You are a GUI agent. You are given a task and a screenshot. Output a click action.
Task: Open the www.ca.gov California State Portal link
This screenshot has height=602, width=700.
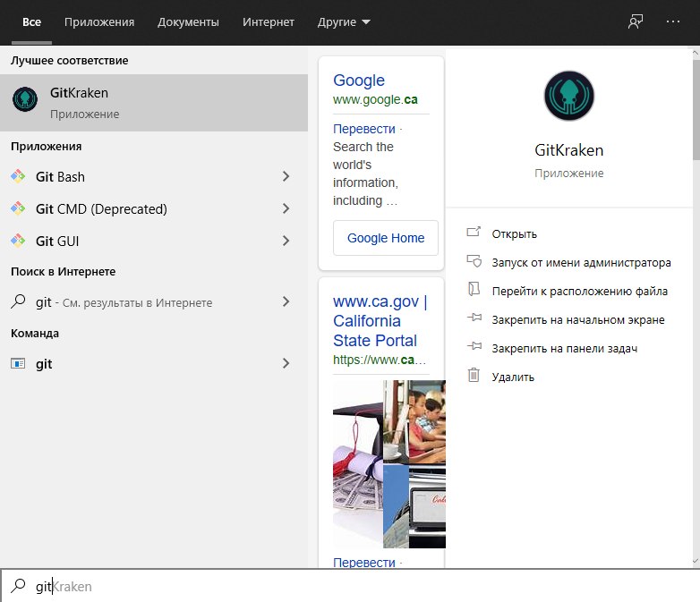(380, 321)
